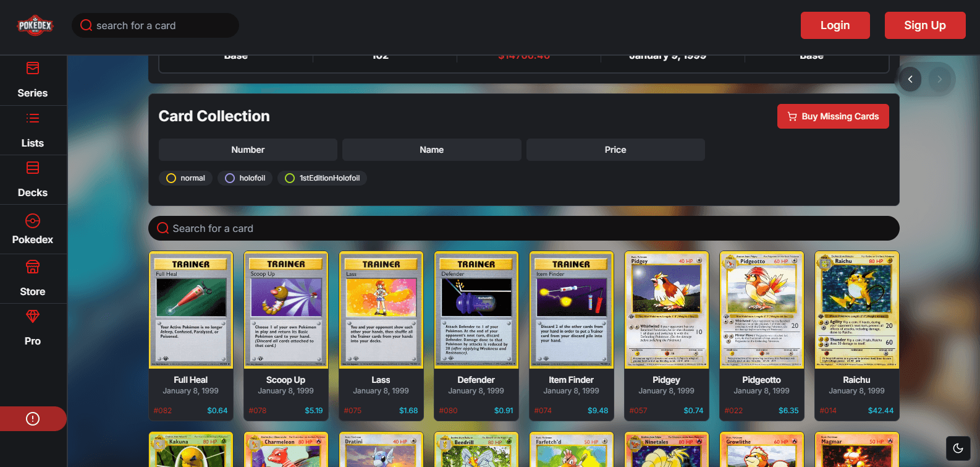Click Full Heal card number #082
980x467 pixels.
(x=163, y=411)
